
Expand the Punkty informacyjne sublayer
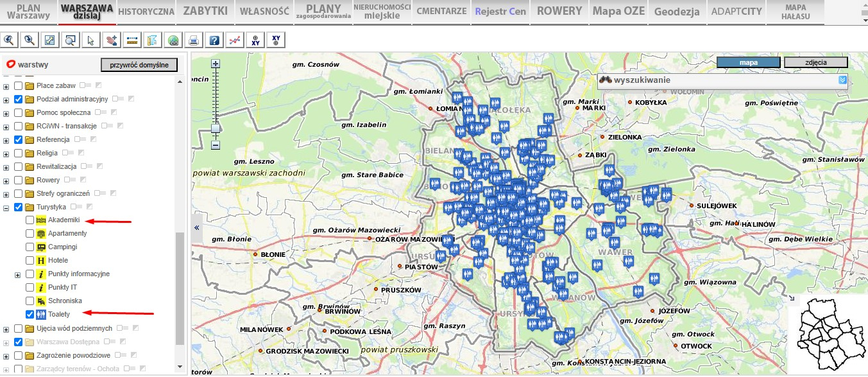(18, 275)
